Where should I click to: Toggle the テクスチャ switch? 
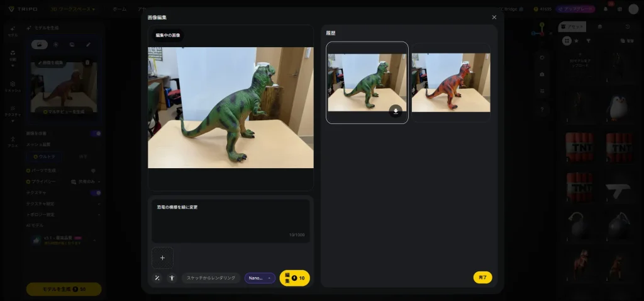point(96,193)
